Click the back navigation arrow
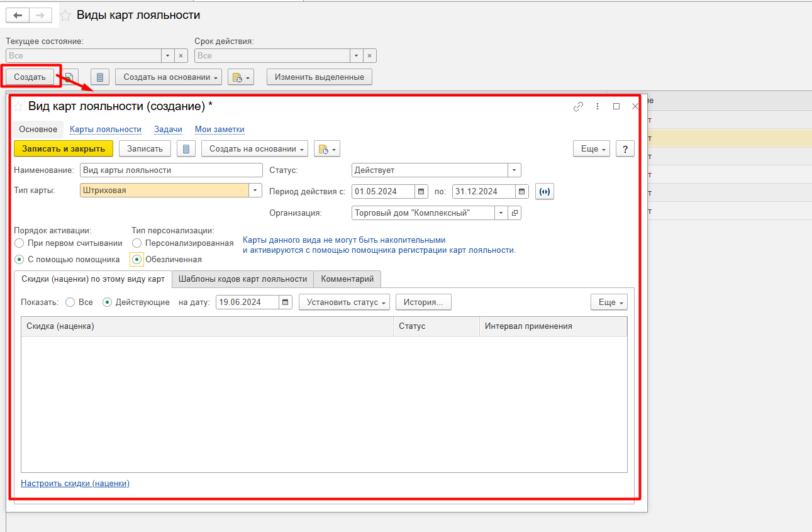 tap(18, 16)
